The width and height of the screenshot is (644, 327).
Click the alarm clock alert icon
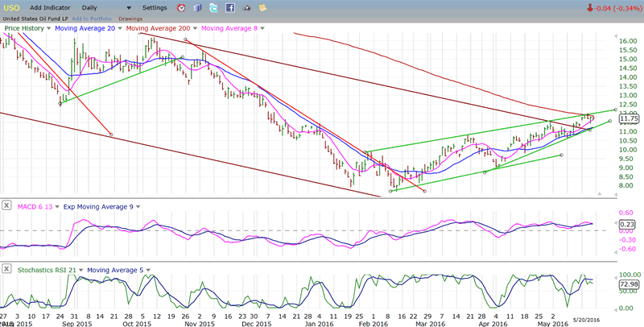point(181,7)
